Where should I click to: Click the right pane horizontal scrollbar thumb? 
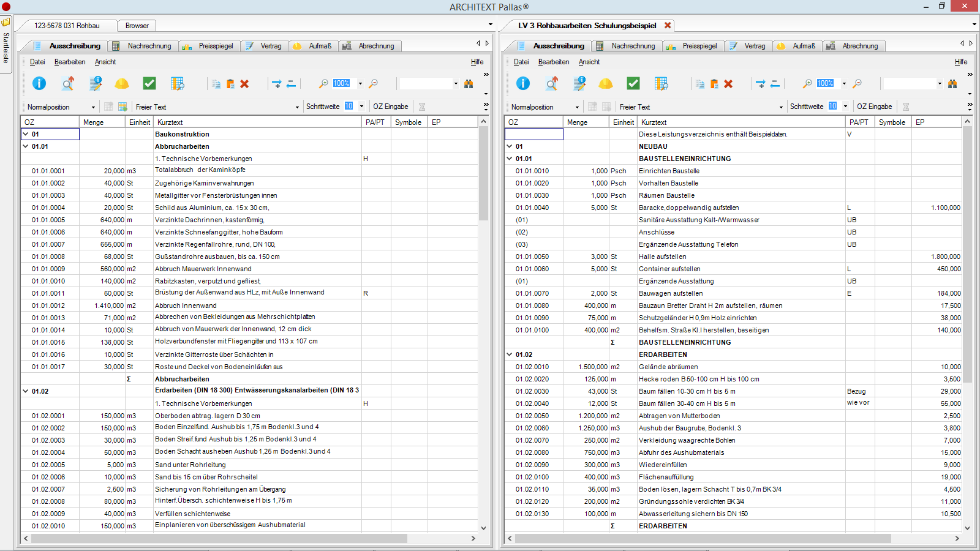(703, 538)
